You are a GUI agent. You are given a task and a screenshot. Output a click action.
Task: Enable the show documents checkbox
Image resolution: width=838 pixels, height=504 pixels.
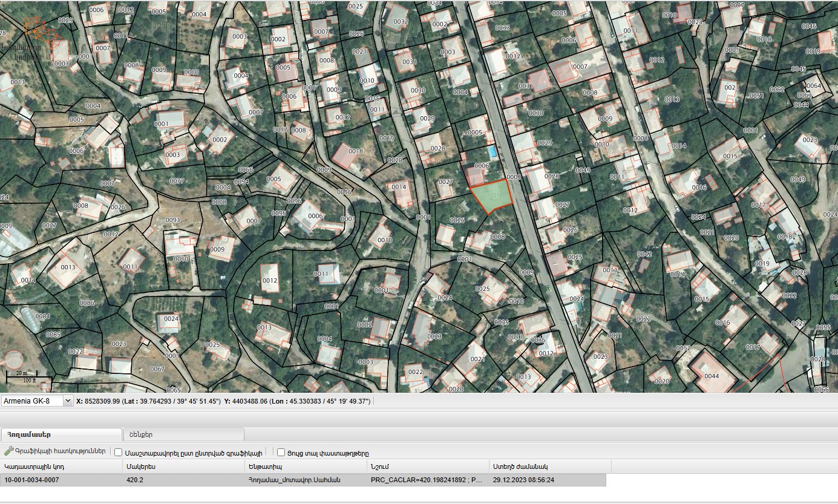281,453
